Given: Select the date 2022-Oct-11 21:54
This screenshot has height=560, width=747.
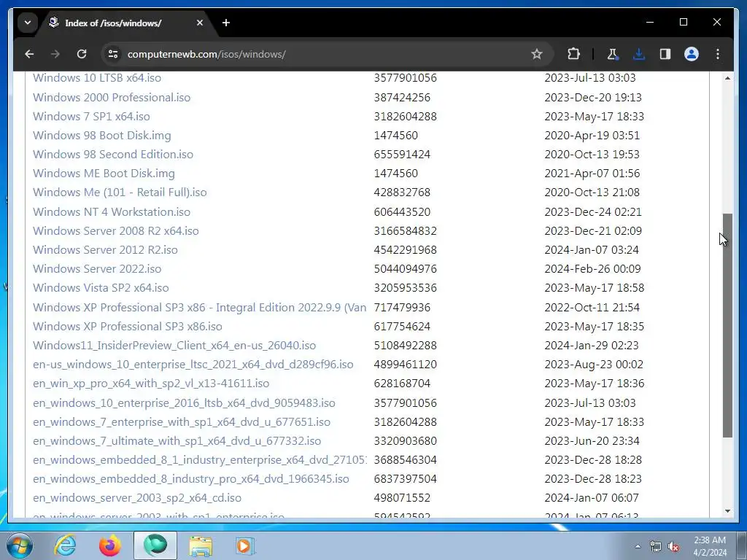Looking at the screenshot, I should [592, 307].
